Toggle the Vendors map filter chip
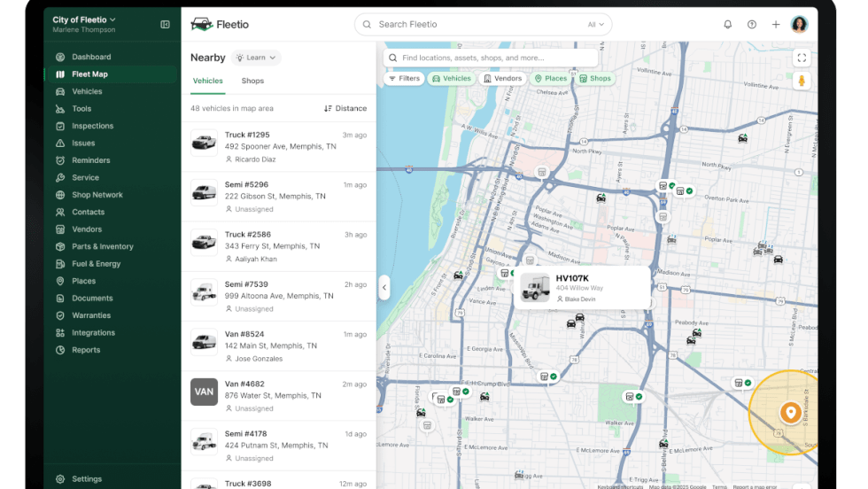868x489 pixels. 503,79
